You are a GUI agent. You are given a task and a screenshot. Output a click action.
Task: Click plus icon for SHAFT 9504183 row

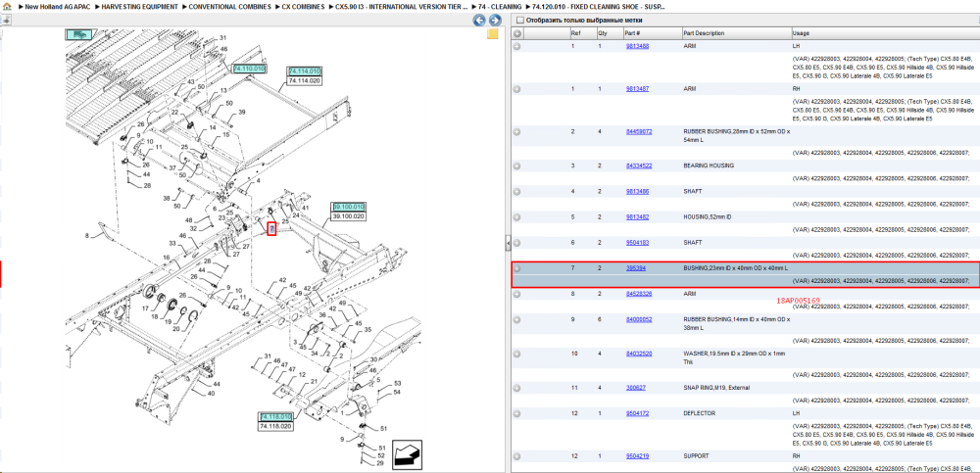(517, 243)
